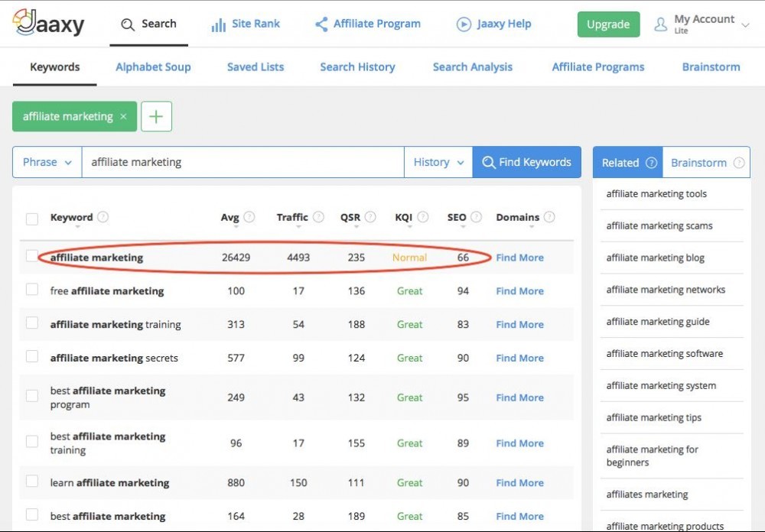Select the Keywords tab
The width and height of the screenshot is (765, 532).
(x=54, y=67)
